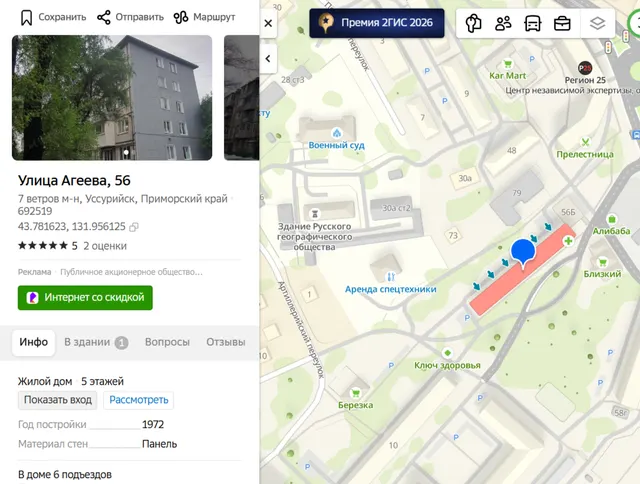
Task: Click the five-star rating
Action: click(42, 246)
